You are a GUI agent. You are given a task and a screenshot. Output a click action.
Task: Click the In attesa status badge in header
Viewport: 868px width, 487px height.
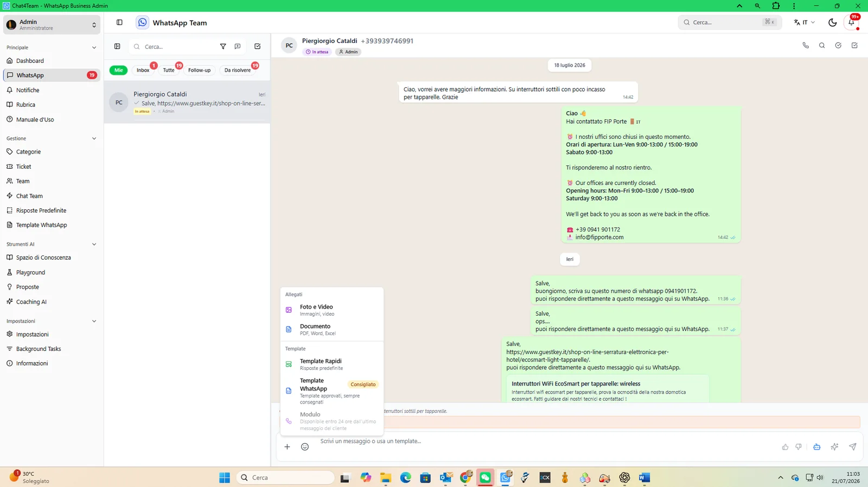click(x=317, y=52)
